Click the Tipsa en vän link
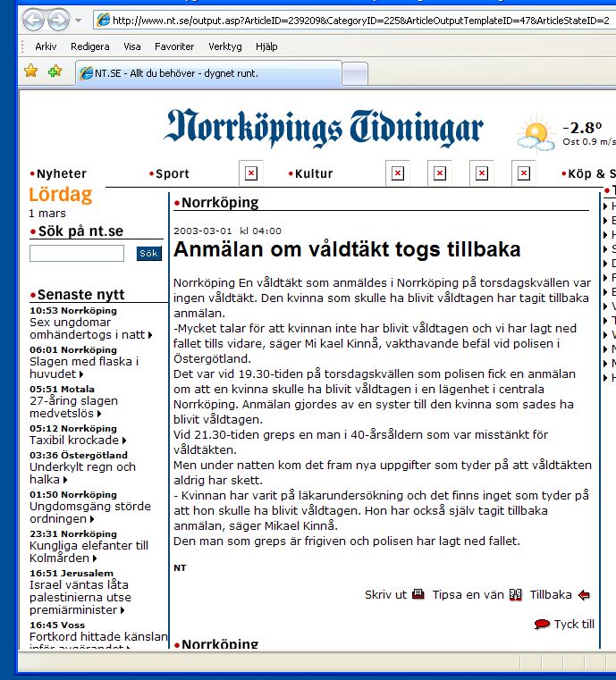Screen dimensions: 616x680 [468, 594]
